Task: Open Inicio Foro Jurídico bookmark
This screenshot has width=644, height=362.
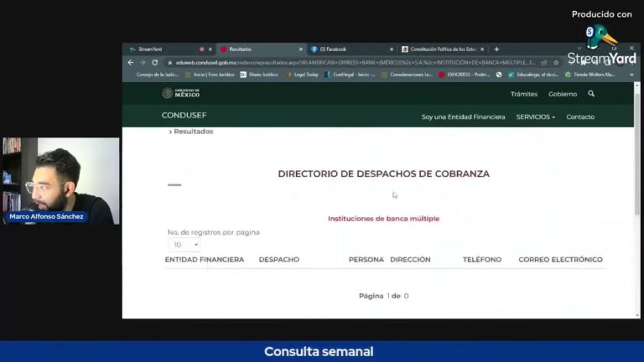Action: click(x=210, y=75)
